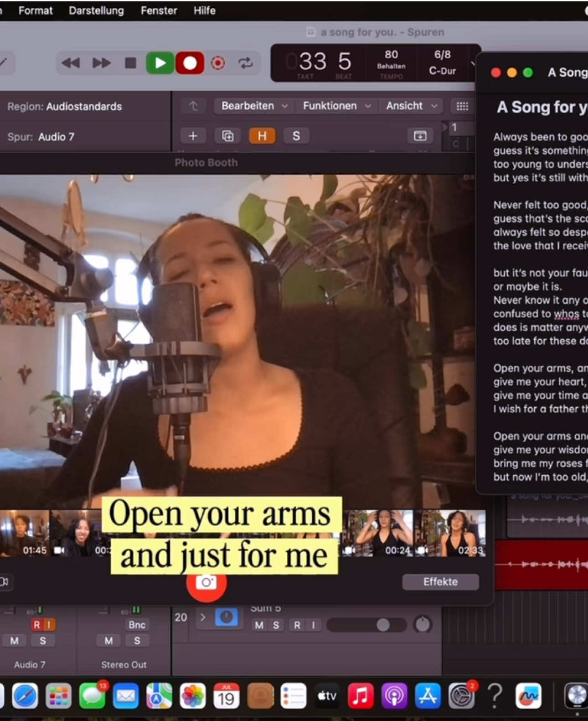Toggle input monitoring I on Audio 7 strip

(49, 625)
